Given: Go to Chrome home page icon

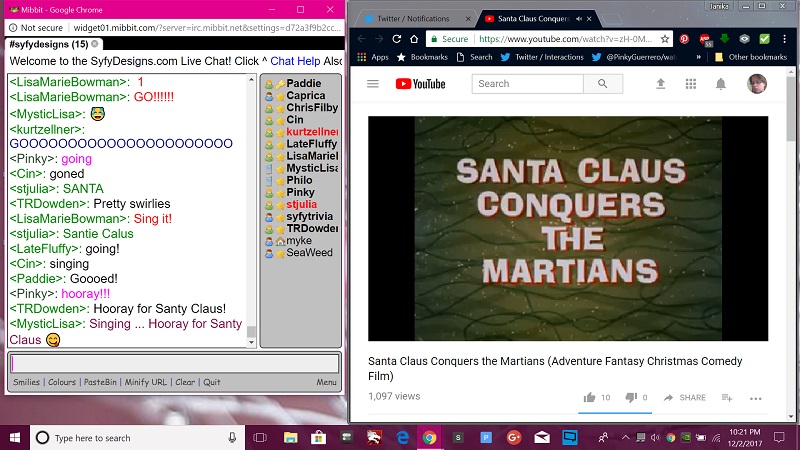Looking at the screenshot, I should coord(414,39).
